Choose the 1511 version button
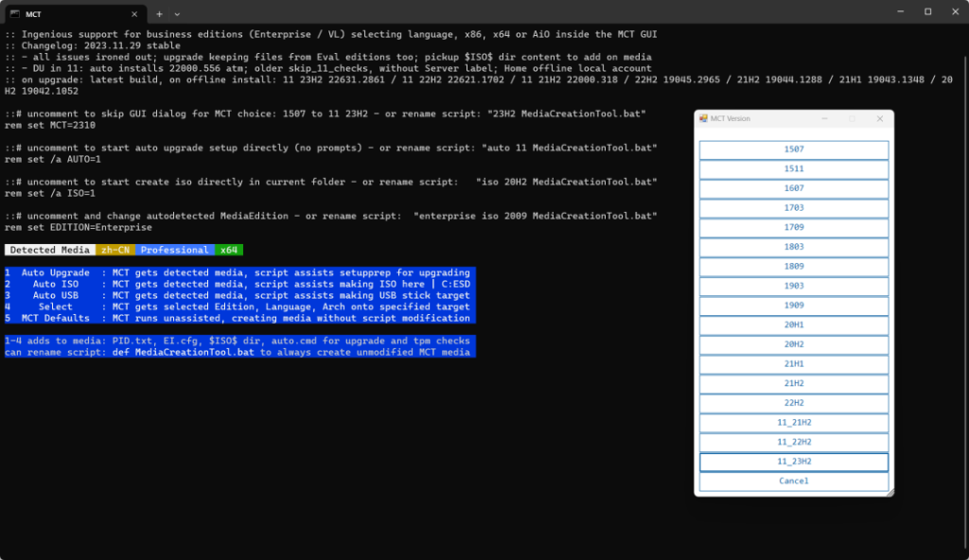The height and width of the screenshot is (560, 969). (x=794, y=168)
